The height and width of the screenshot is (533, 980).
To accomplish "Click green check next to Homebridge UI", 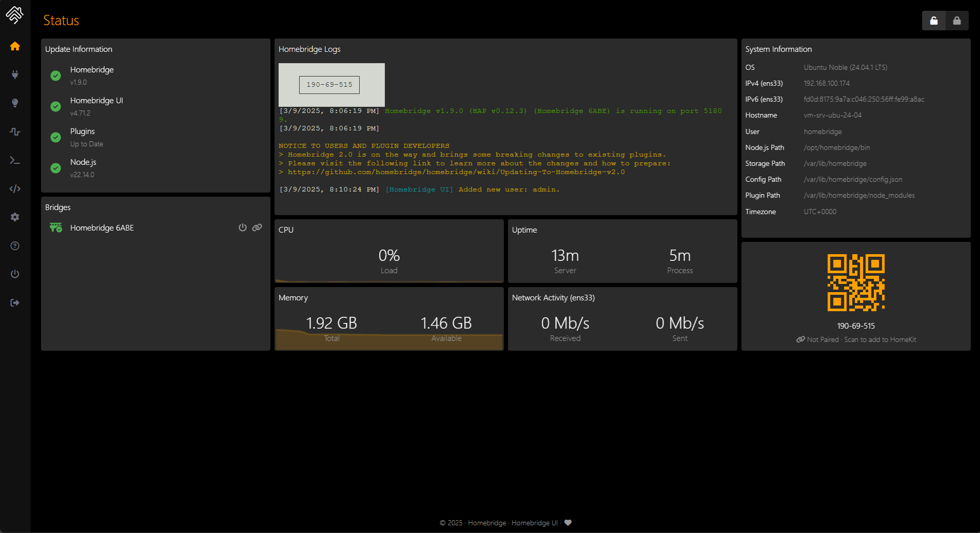I will tap(56, 106).
